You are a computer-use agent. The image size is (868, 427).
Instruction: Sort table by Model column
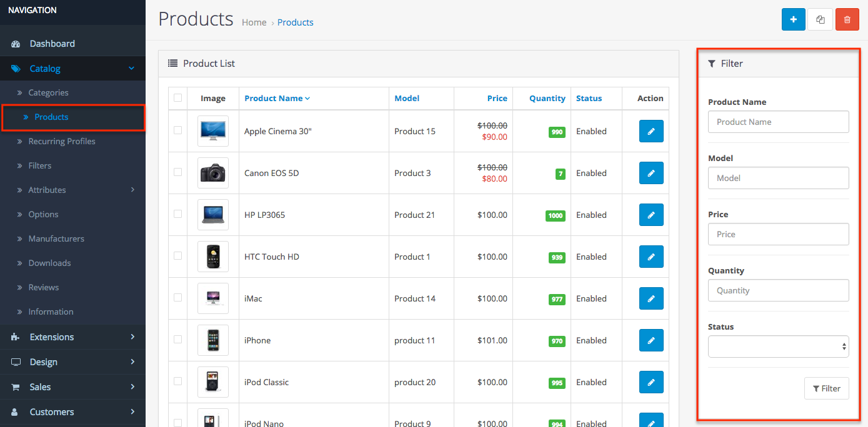pos(407,98)
